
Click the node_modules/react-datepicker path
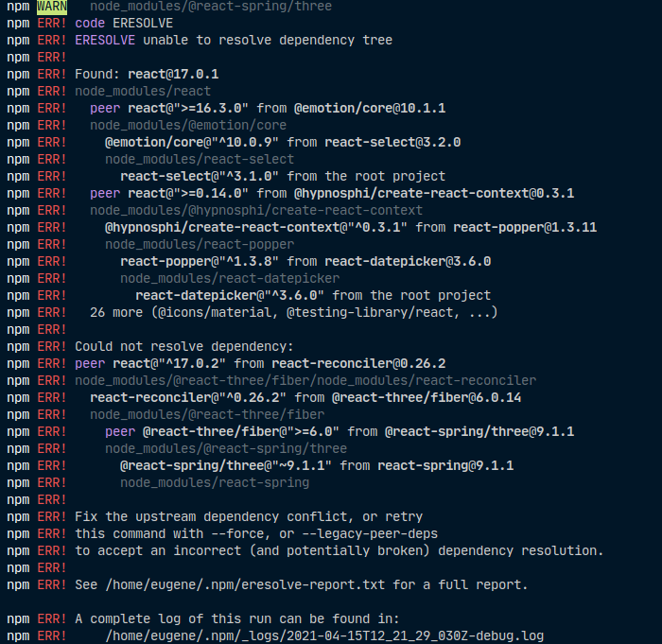click(x=230, y=278)
